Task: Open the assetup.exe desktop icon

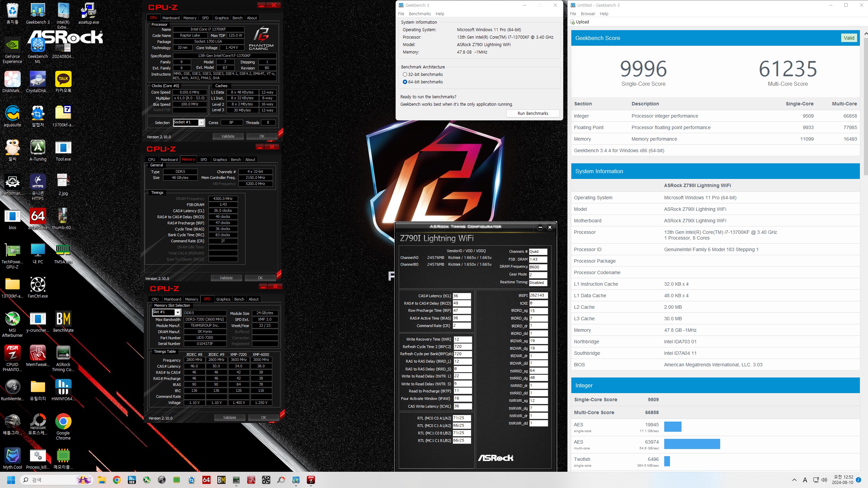Action: coord(88,14)
